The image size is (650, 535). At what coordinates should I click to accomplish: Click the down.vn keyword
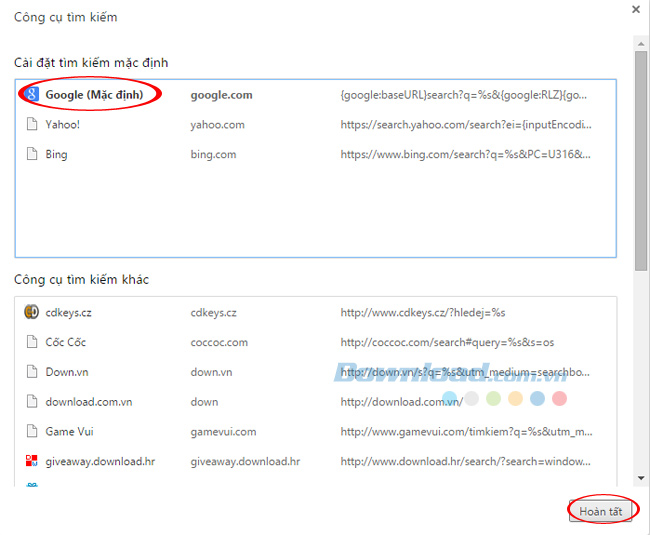pyautogui.click(x=211, y=372)
